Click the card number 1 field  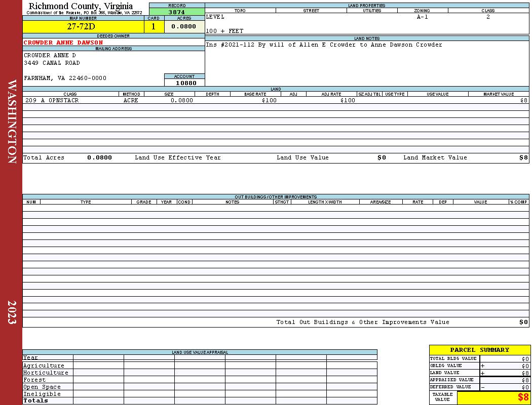154,27
